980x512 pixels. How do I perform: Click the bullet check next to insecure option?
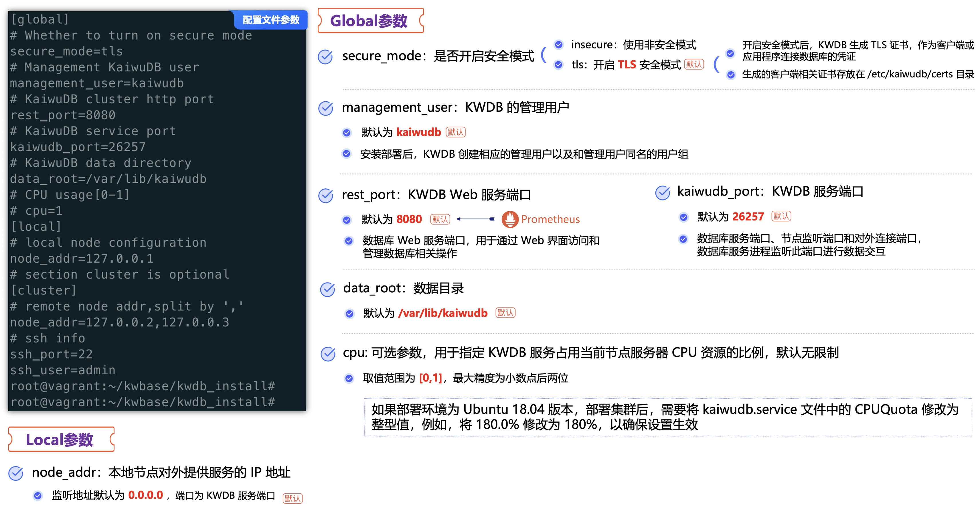point(558,45)
